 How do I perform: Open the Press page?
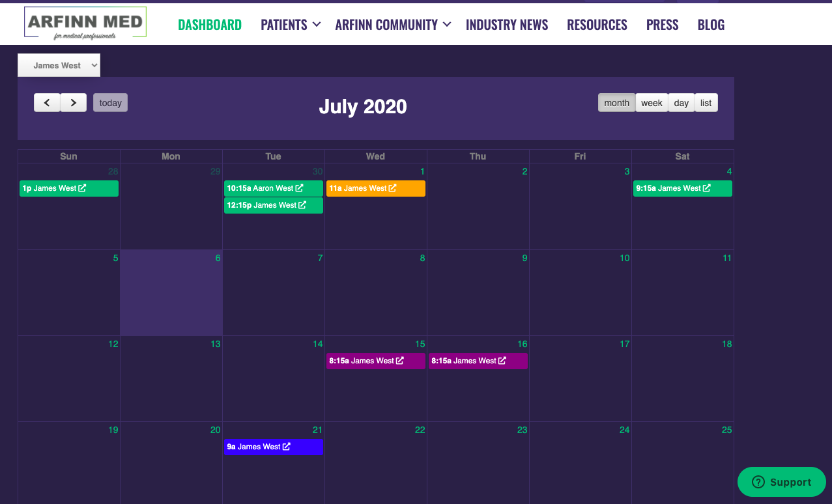[663, 25]
